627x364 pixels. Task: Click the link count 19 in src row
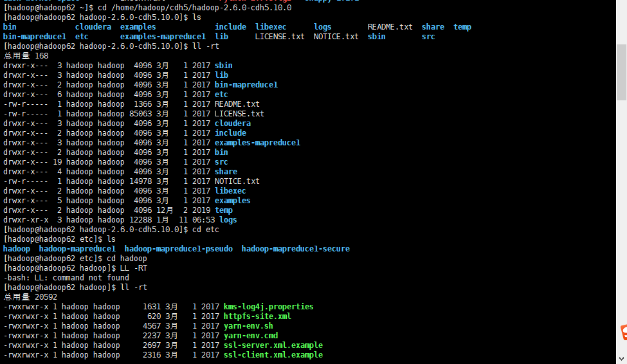coord(57,162)
